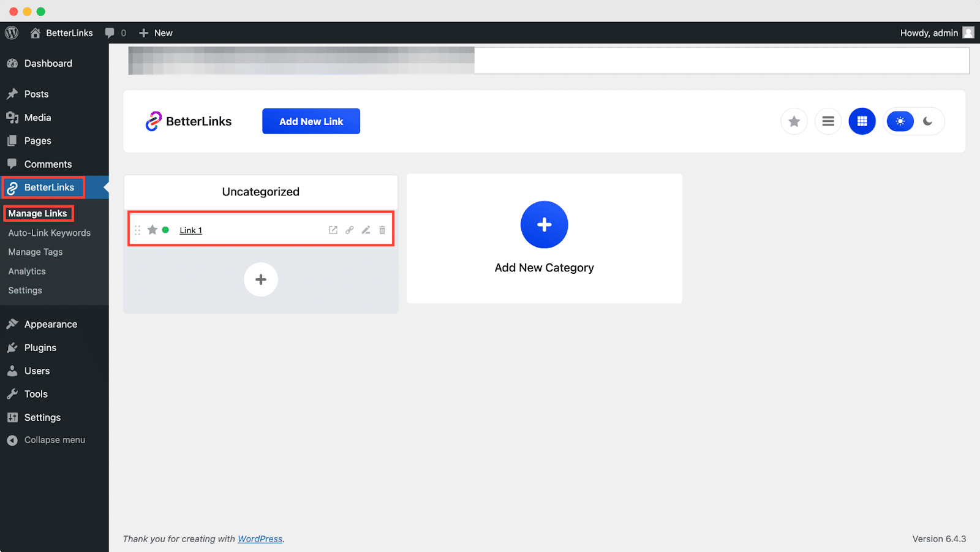The height and width of the screenshot is (552, 980).
Task: Copy the short URL for Link 1
Action: pyautogui.click(x=349, y=230)
